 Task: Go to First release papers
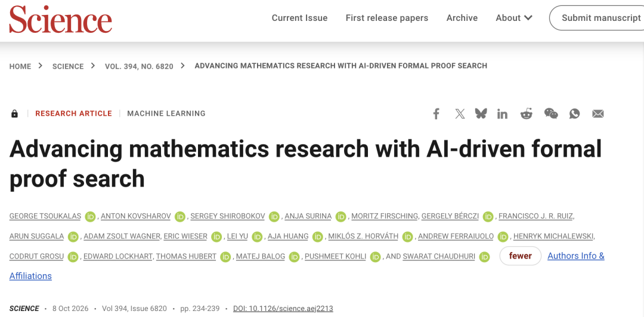(x=387, y=18)
